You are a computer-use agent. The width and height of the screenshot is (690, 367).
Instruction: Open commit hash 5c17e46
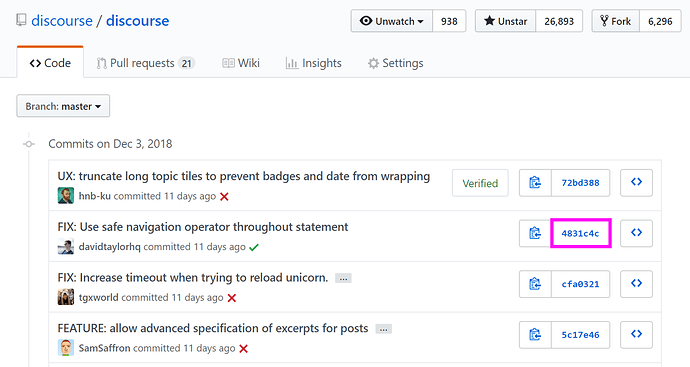coord(580,335)
